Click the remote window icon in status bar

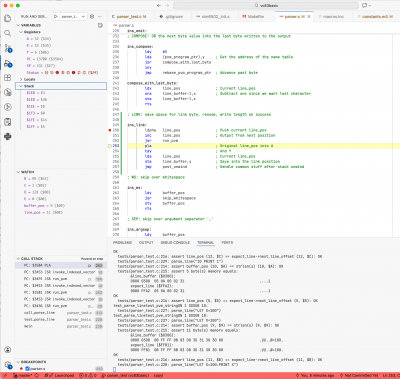click(5, 375)
